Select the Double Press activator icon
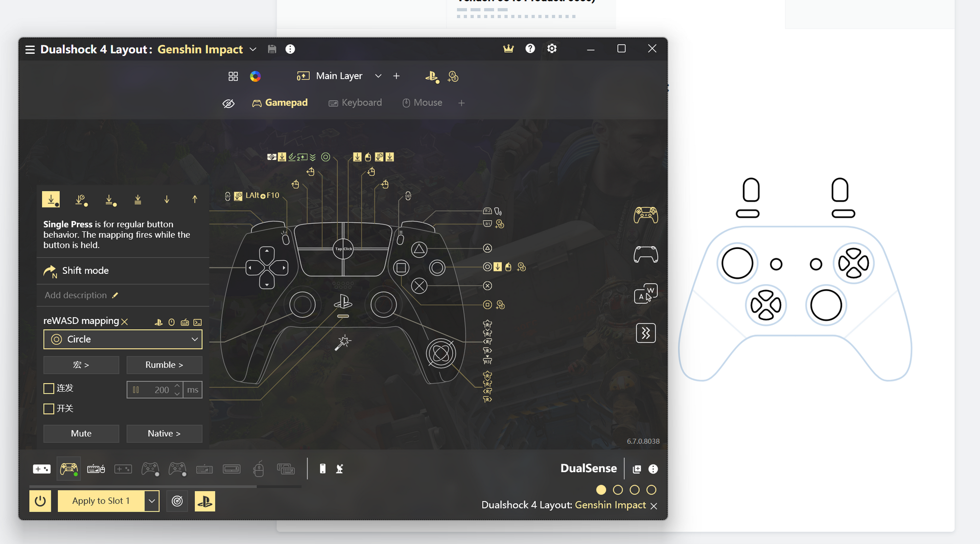 click(110, 200)
